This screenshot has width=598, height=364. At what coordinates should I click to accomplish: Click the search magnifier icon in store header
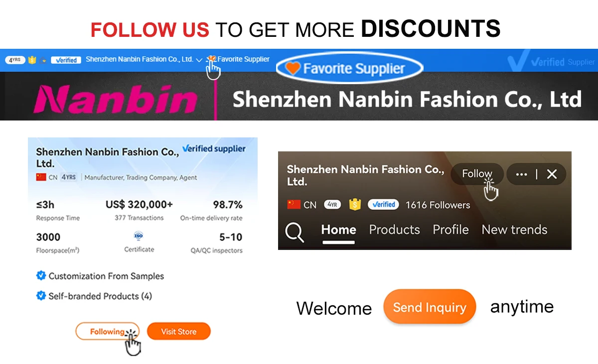(x=295, y=232)
